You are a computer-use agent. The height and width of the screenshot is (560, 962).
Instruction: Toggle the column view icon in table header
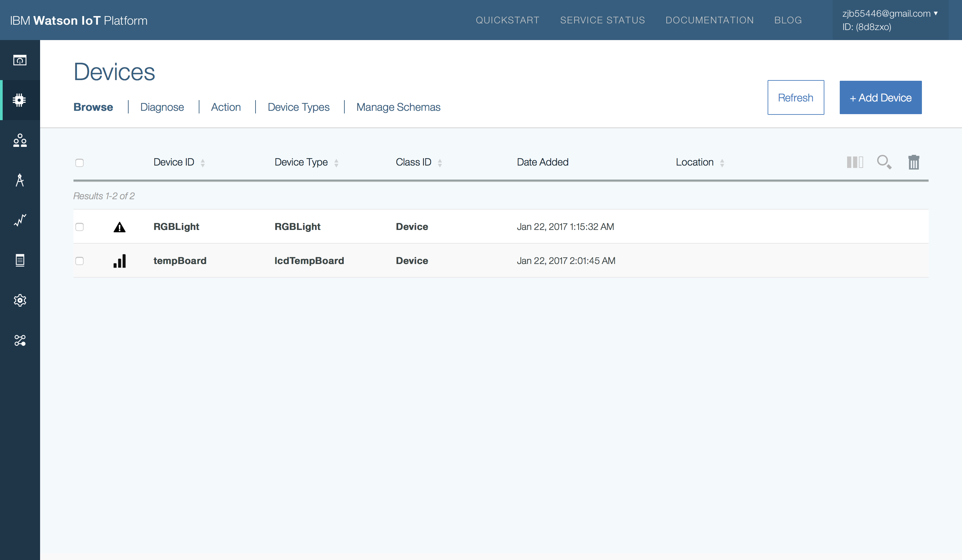coord(855,162)
